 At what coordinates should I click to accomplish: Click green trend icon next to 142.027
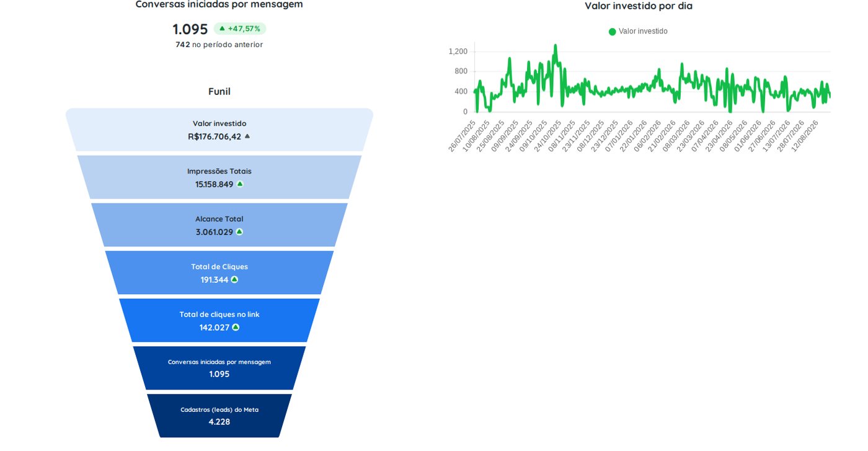236,327
